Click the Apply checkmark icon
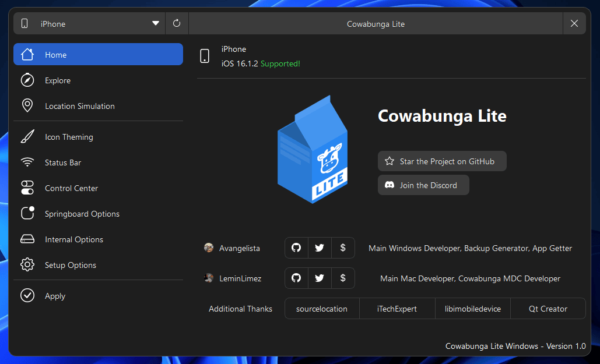600x364 pixels. click(x=27, y=295)
